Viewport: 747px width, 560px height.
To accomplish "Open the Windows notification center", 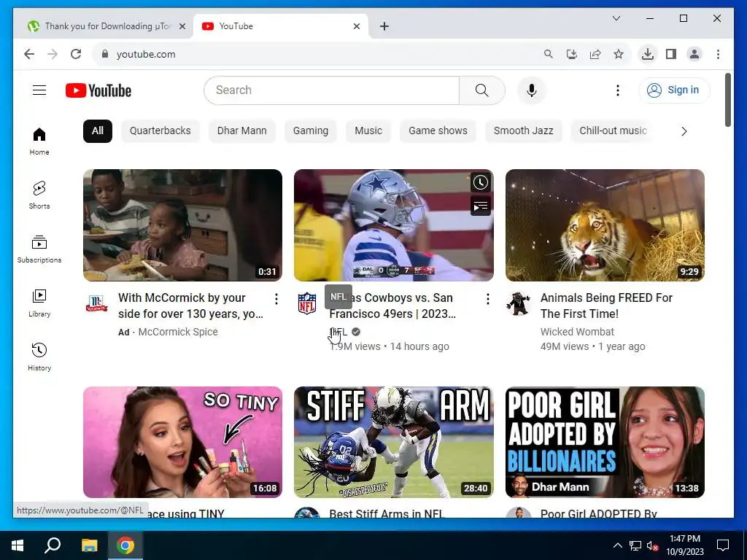I will coord(723,545).
